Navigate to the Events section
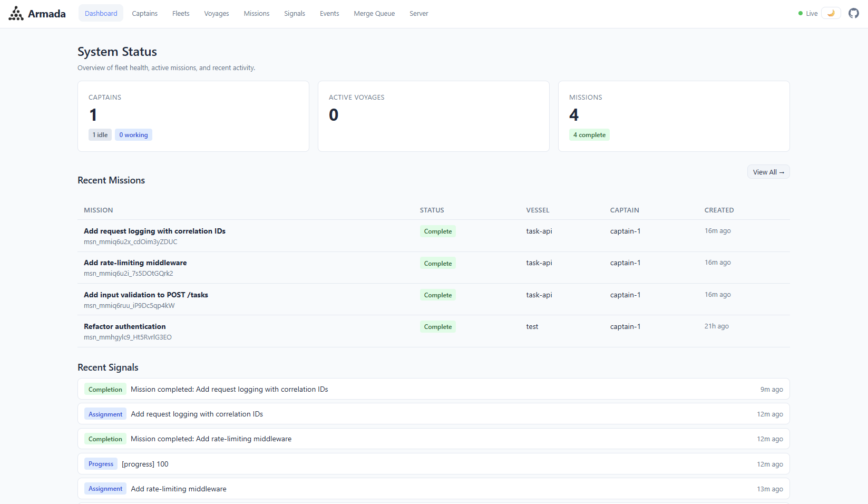This screenshot has width=868, height=504. coord(329,13)
